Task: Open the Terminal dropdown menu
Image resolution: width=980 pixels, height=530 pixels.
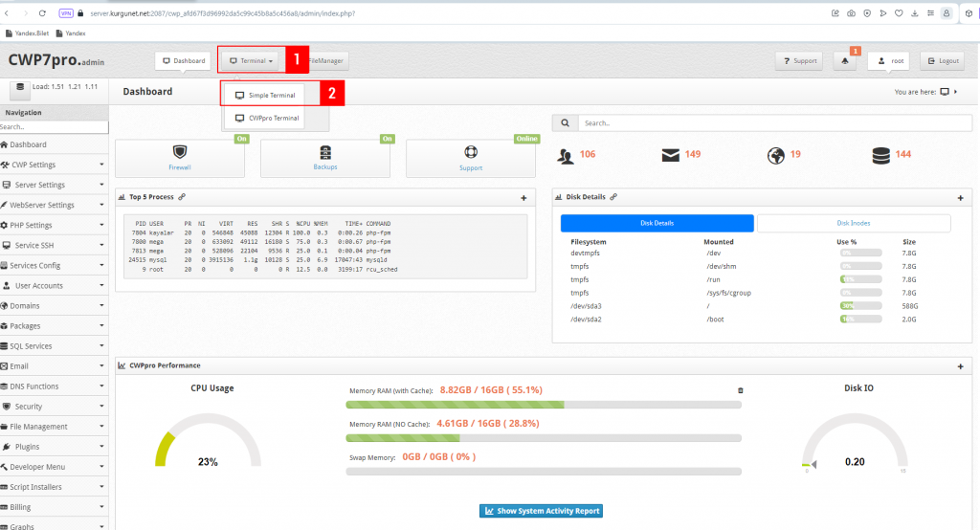Action: (251, 60)
